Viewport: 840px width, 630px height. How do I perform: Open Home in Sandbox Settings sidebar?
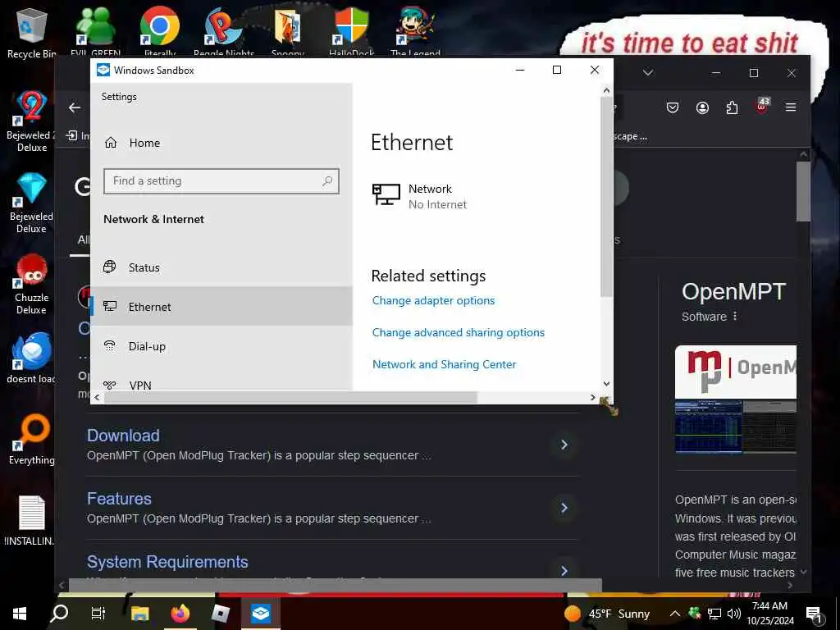(144, 143)
